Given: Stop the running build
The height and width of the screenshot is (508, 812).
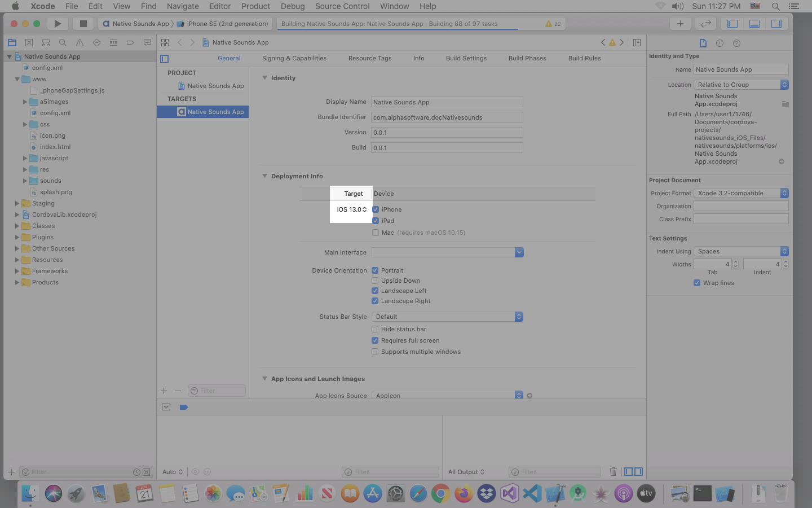Looking at the screenshot, I should tap(83, 24).
